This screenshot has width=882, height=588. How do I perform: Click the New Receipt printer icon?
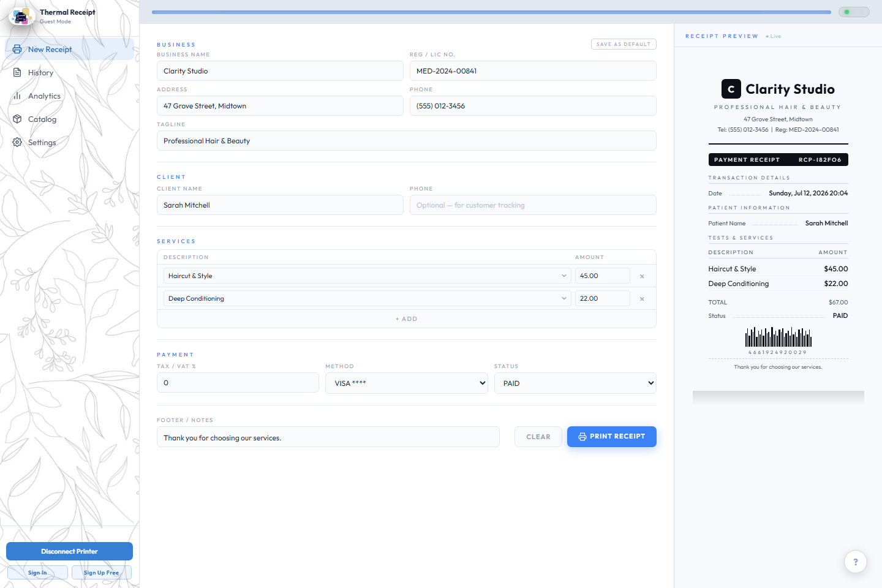pyautogui.click(x=17, y=49)
